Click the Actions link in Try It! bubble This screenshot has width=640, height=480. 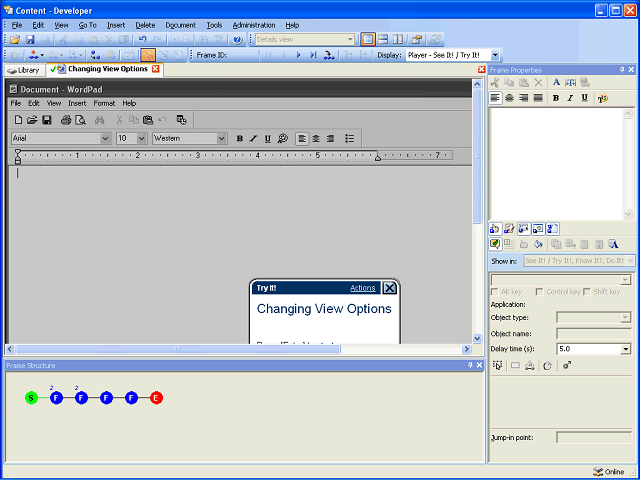(x=362, y=288)
